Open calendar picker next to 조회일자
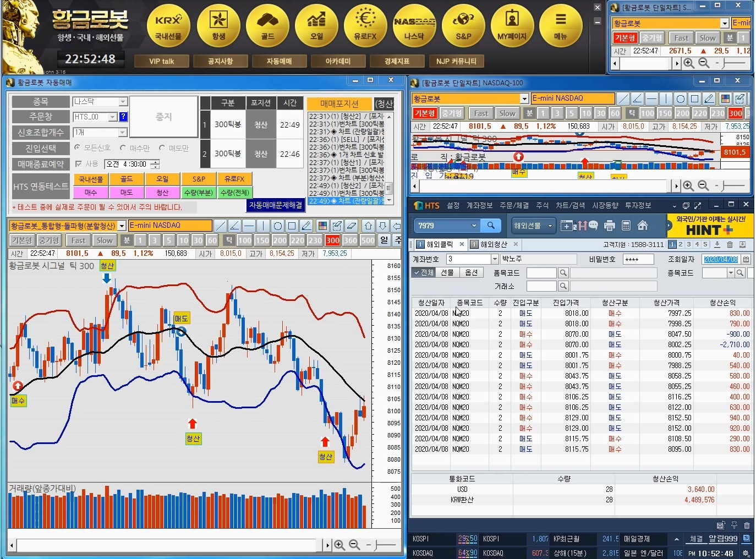 point(746,259)
